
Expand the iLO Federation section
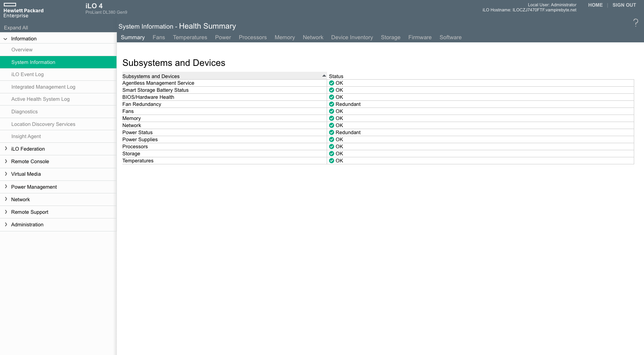coord(6,149)
